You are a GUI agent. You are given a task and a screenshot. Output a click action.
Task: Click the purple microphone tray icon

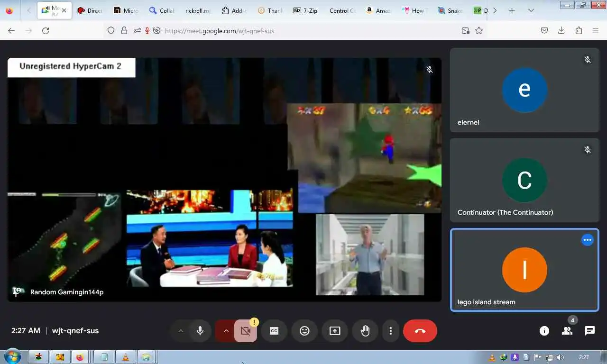pos(515,357)
